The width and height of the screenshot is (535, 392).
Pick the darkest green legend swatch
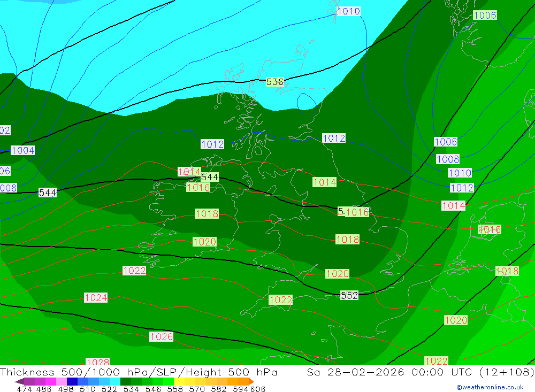(126, 381)
